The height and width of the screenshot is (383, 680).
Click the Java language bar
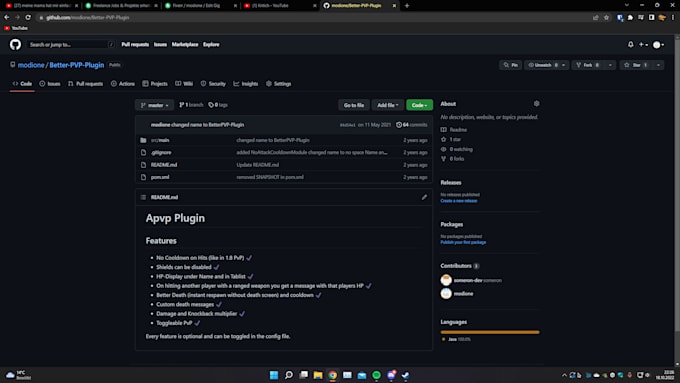click(x=490, y=332)
